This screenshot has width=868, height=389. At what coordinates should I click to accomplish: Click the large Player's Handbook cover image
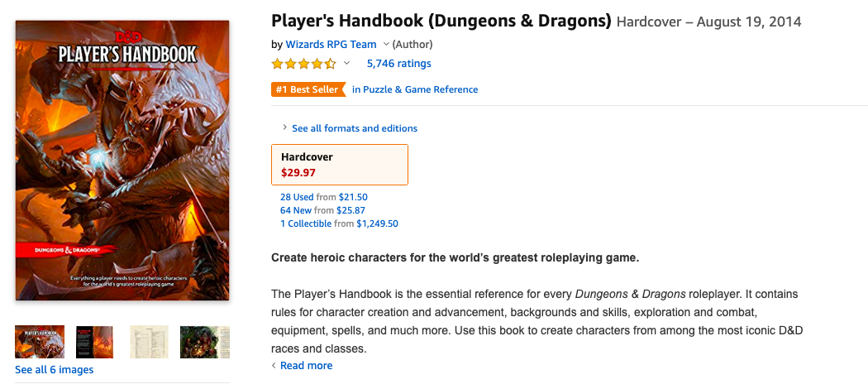pyautogui.click(x=122, y=161)
